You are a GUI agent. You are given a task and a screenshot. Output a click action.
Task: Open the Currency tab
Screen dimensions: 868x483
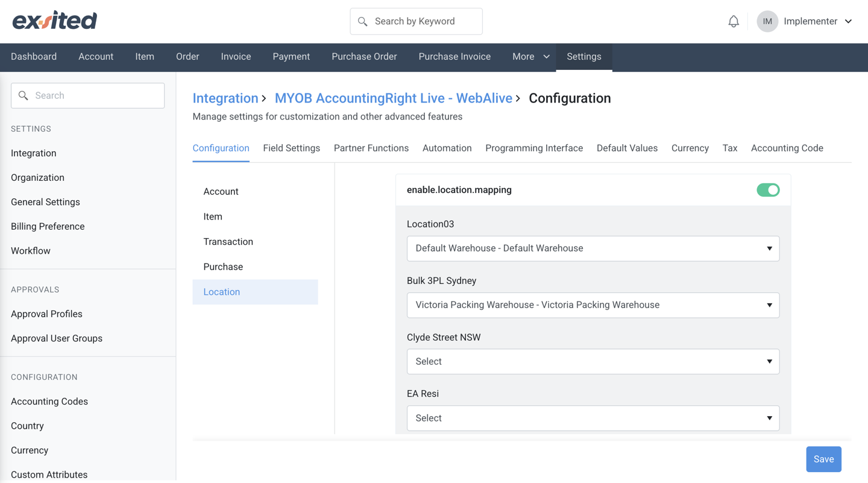(690, 148)
